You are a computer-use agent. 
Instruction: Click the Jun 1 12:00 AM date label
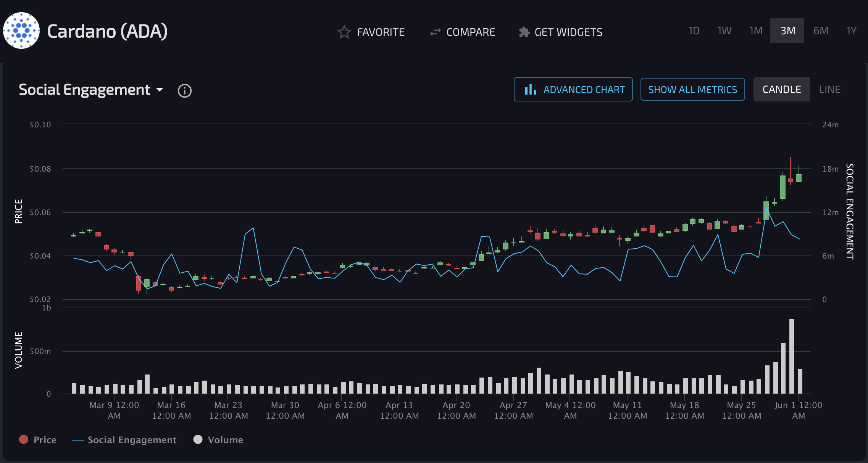tap(798, 410)
